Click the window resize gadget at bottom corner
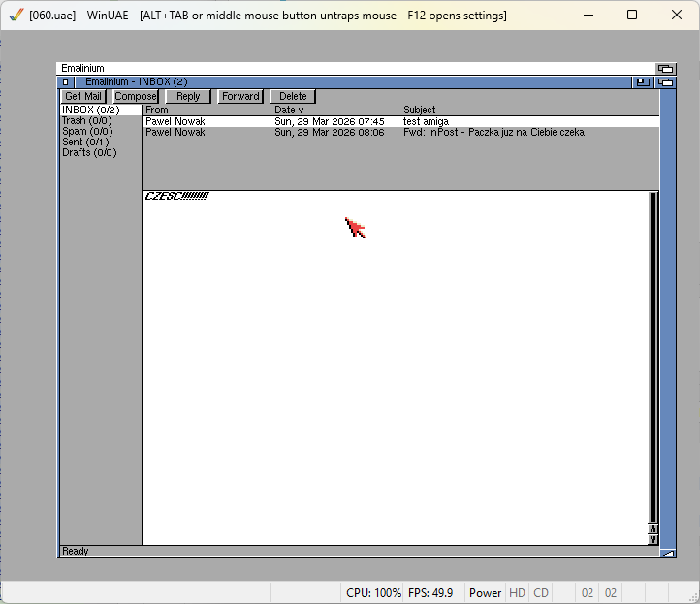 (x=668, y=554)
